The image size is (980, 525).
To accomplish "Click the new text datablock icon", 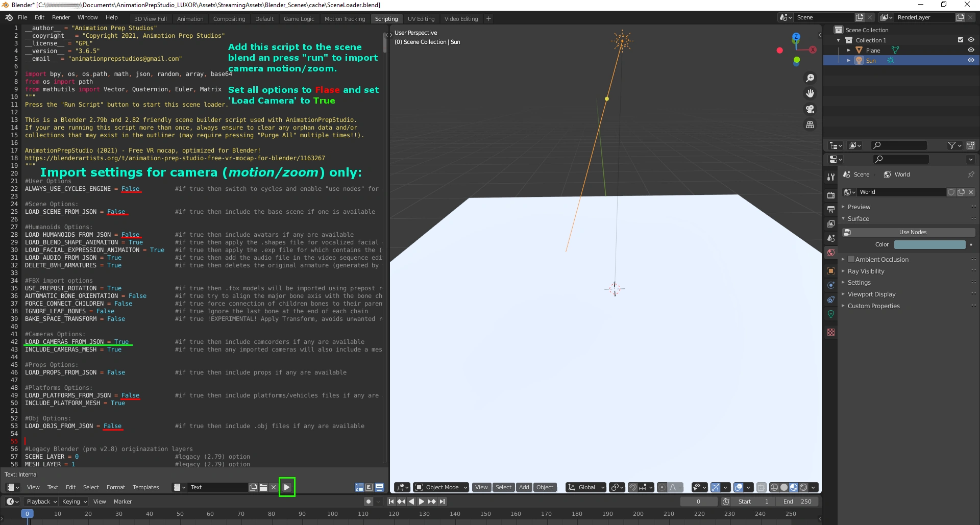I will (x=253, y=487).
